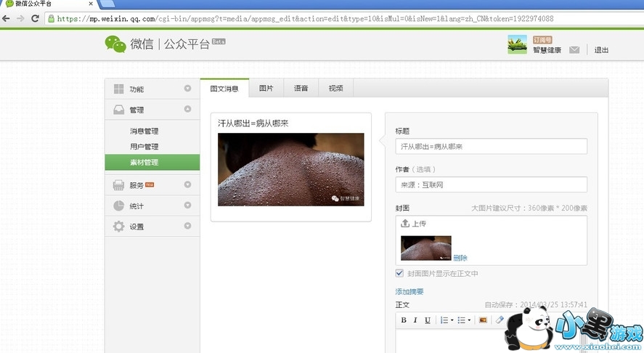644x353 pixels.
Task: Click the clear formatting eraser icon
Action: tap(500, 320)
